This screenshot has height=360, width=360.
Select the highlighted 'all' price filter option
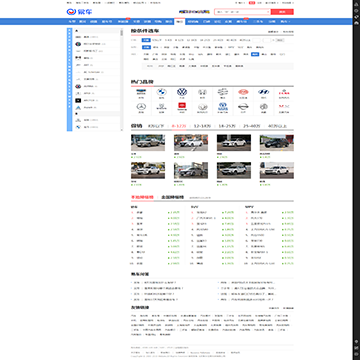click(x=146, y=40)
